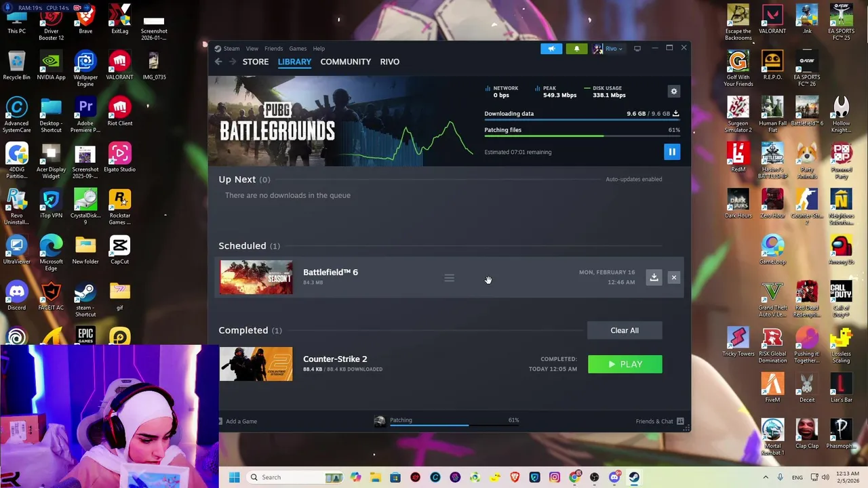Select the Golf With Your Friends icon
This screenshot has height=488, width=868.
point(738,69)
